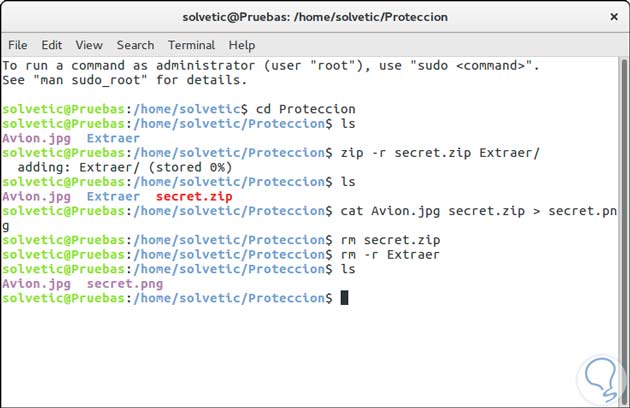Click secret.png in the last ls output
This screenshot has height=408, width=630.
pyautogui.click(x=125, y=284)
